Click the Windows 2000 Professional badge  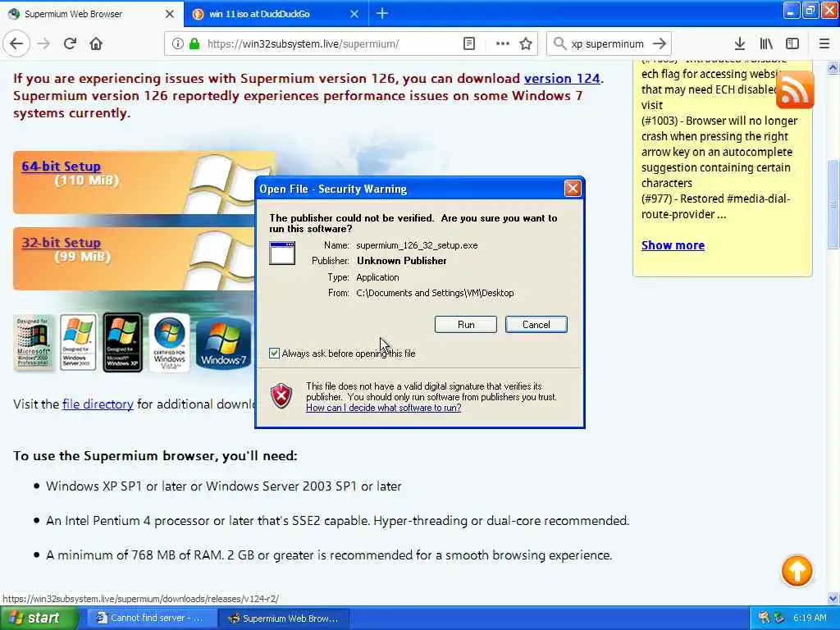(x=33, y=342)
